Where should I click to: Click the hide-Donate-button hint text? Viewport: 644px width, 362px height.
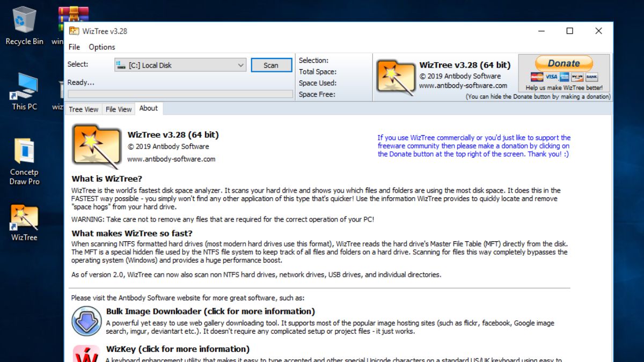click(538, 97)
